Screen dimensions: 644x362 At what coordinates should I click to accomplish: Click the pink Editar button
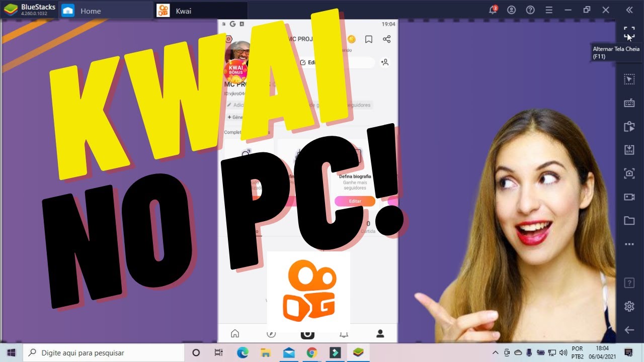pyautogui.click(x=355, y=201)
